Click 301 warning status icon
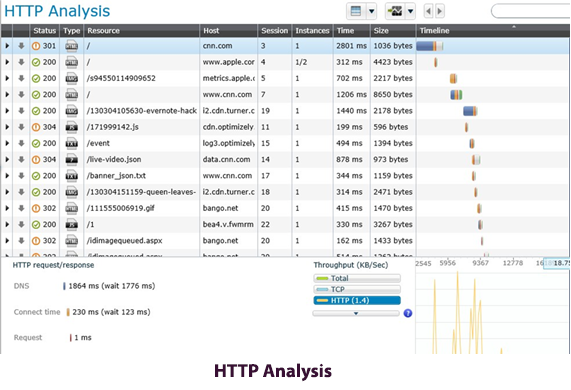Image resolution: width=571 pixels, height=390 pixels. pos(36,46)
